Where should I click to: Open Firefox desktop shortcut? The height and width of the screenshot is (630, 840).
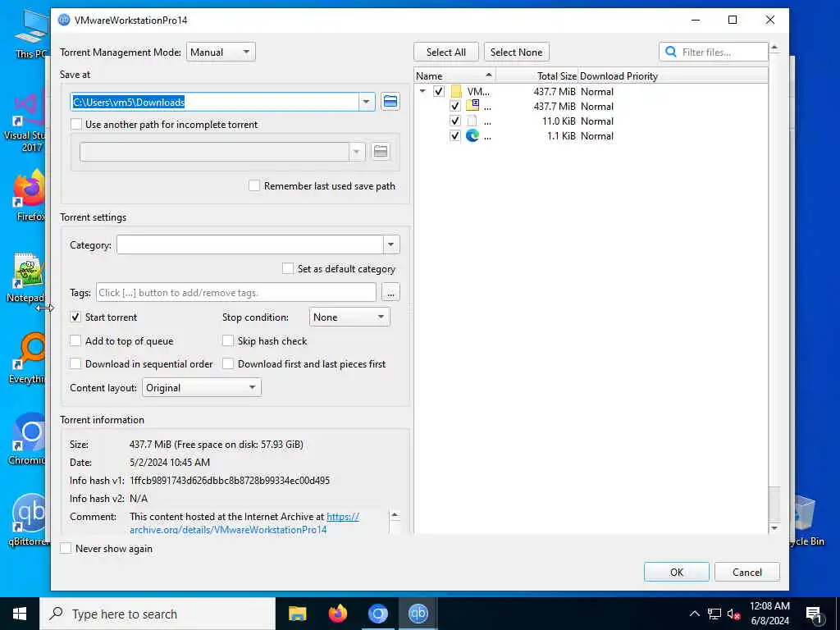[x=30, y=195]
